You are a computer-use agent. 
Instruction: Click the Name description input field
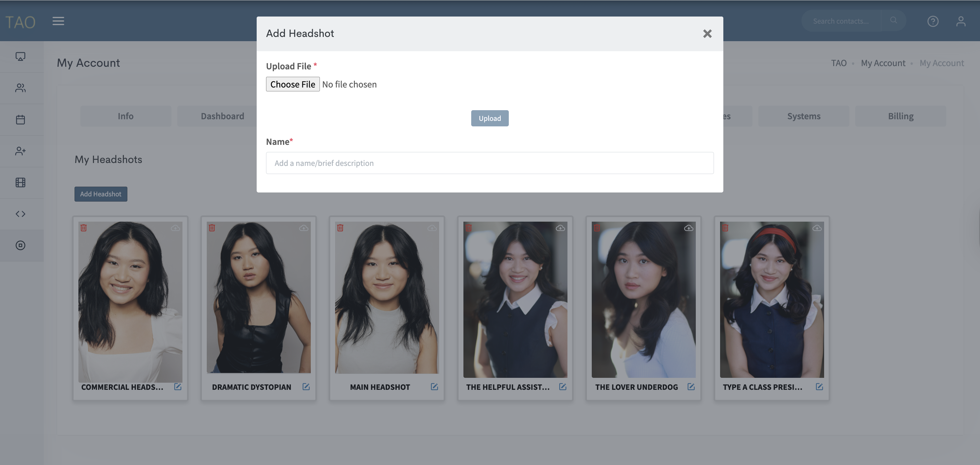tap(489, 163)
